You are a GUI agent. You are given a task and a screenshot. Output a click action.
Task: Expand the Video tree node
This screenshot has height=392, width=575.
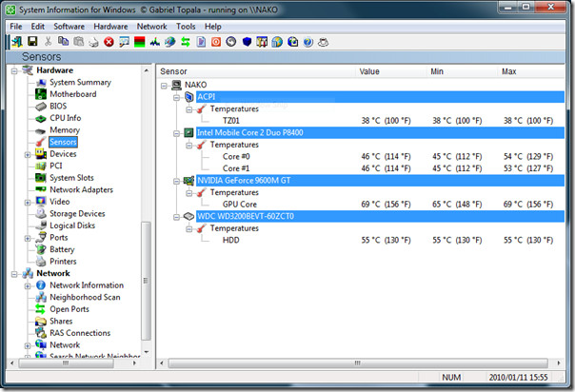point(28,203)
